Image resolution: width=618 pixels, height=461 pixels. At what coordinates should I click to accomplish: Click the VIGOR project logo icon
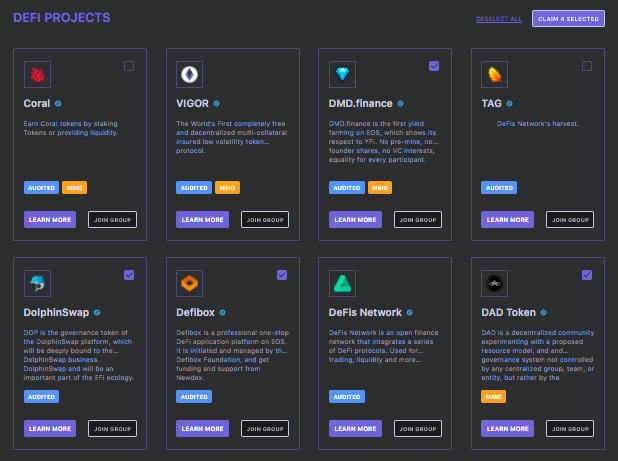190,74
